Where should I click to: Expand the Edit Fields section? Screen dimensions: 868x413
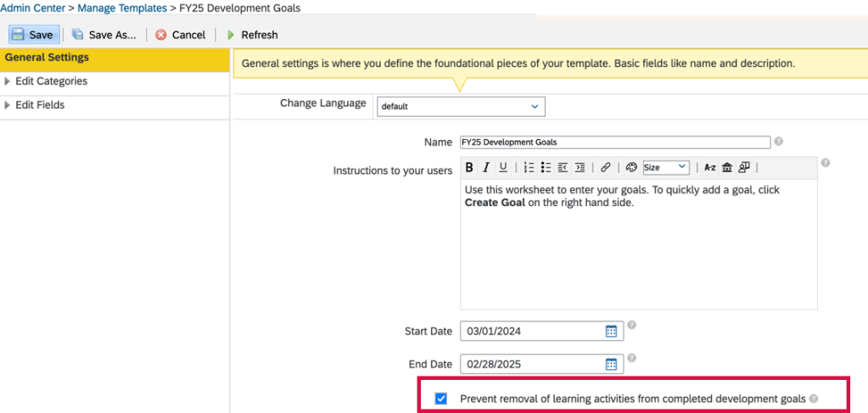click(x=40, y=105)
